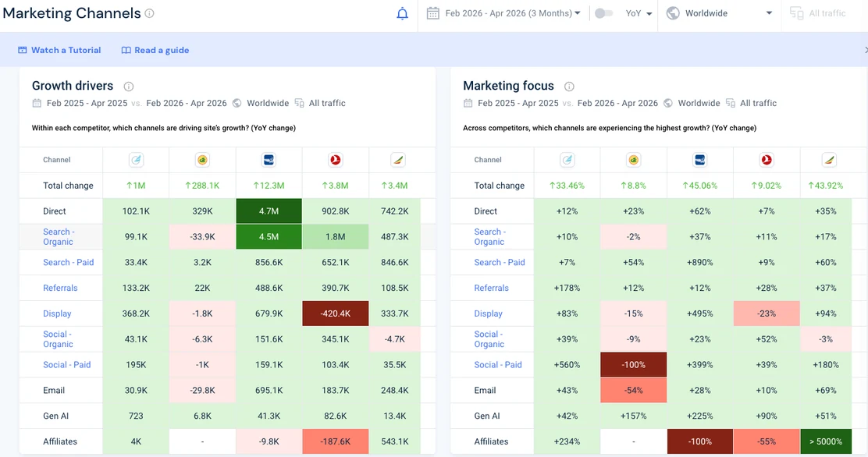Open Referrals channel in Marketing focus
Viewport: 868px width, 457px height.
491,288
